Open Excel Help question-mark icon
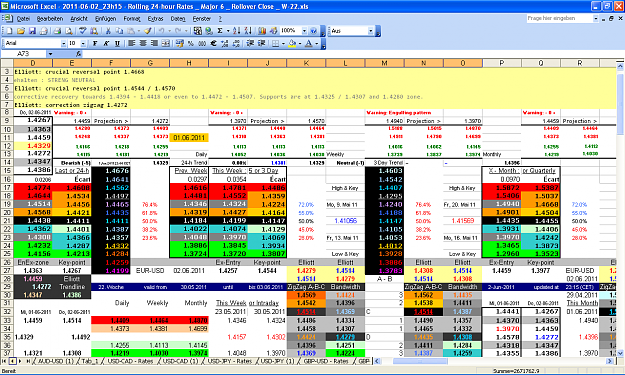Viewport: 625px width, 375px height. pos(313,31)
